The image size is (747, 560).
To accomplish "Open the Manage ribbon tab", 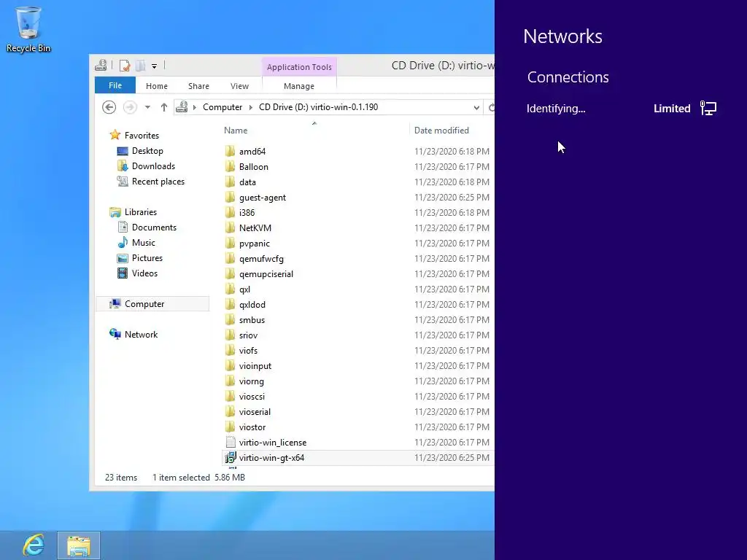I will 298,86.
